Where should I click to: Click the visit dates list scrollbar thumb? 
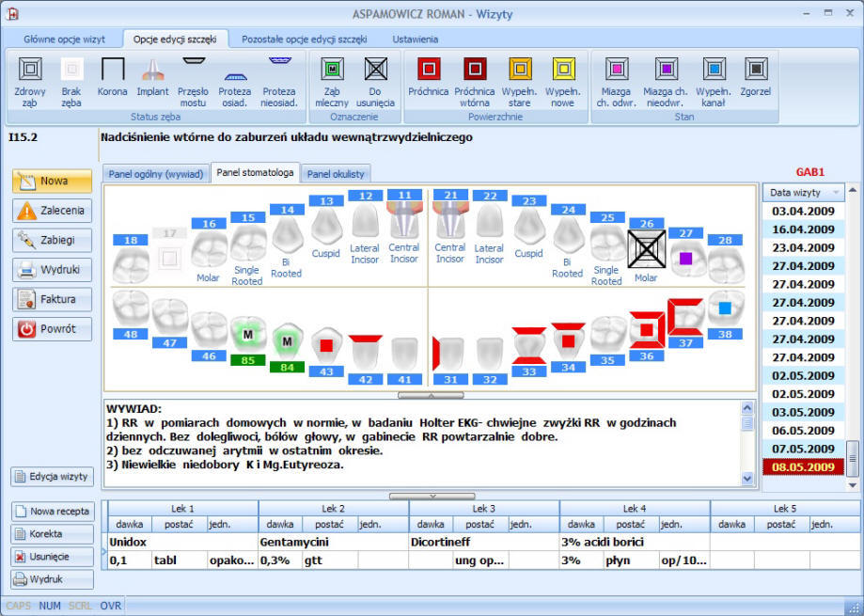[x=853, y=458]
